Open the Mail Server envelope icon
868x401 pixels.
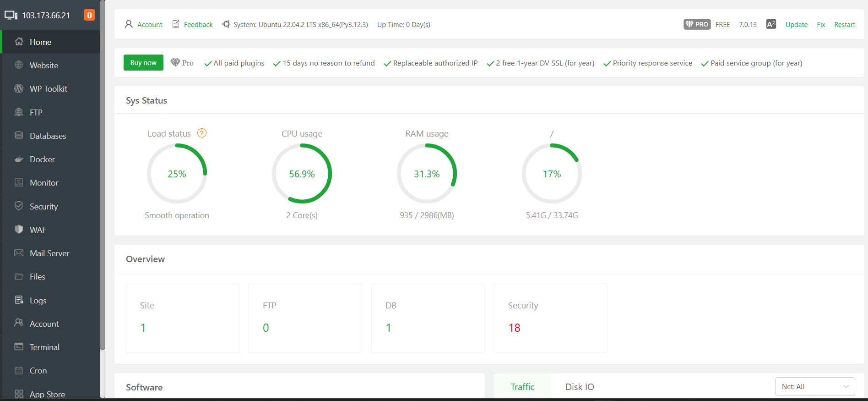19,253
